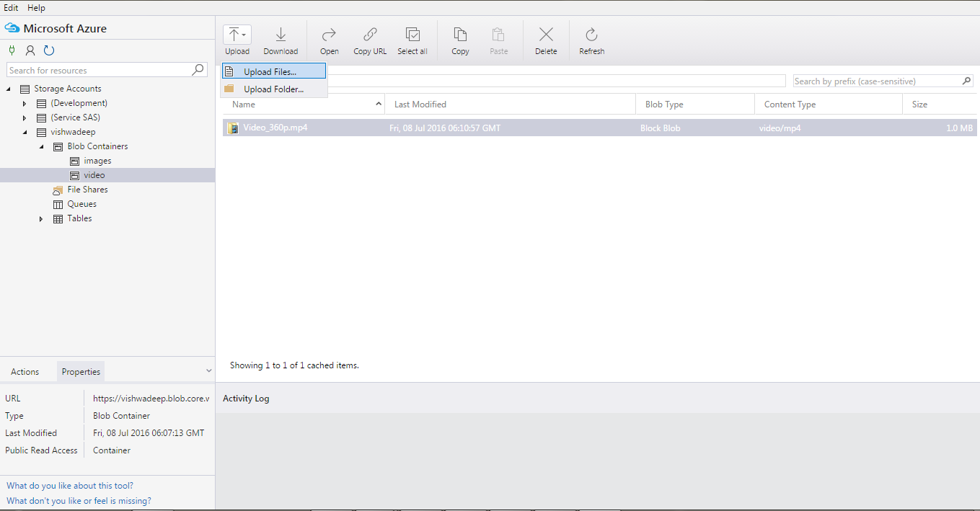The image size is (980, 511).
Task: Click the Download toolbar icon
Action: 281,35
